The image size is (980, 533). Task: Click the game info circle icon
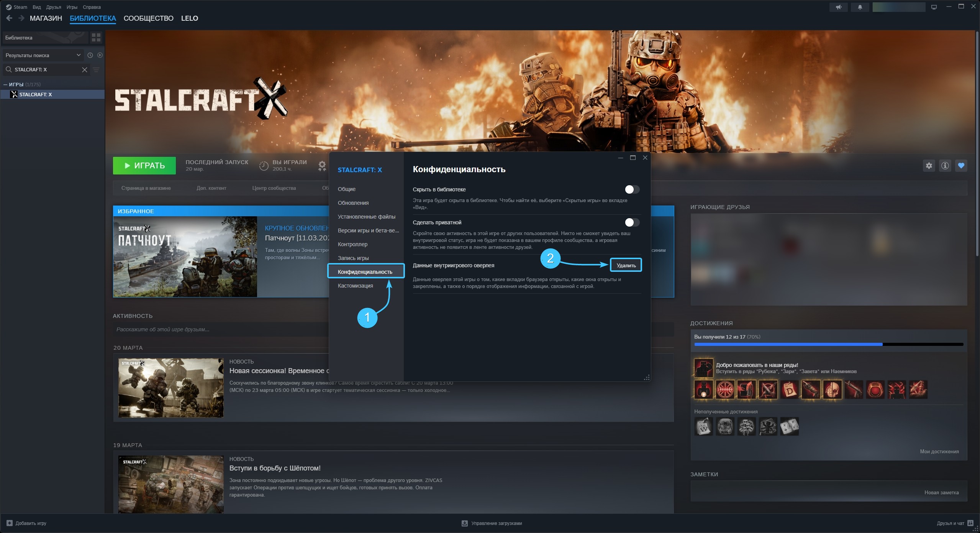pyautogui.click(x=945, y=166)
